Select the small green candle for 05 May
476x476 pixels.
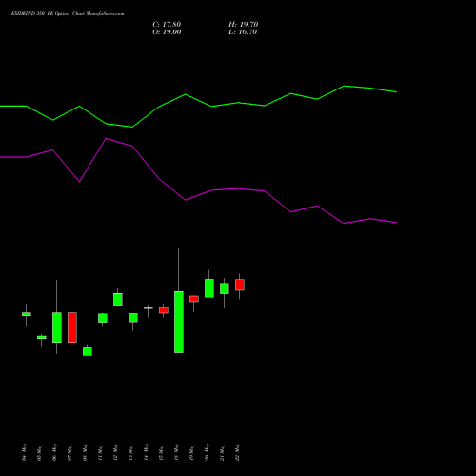42,337
